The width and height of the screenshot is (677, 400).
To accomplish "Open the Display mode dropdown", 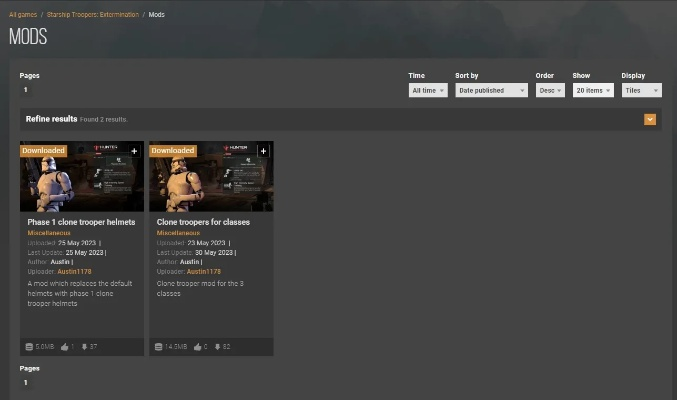I will (x=640, y=90).
